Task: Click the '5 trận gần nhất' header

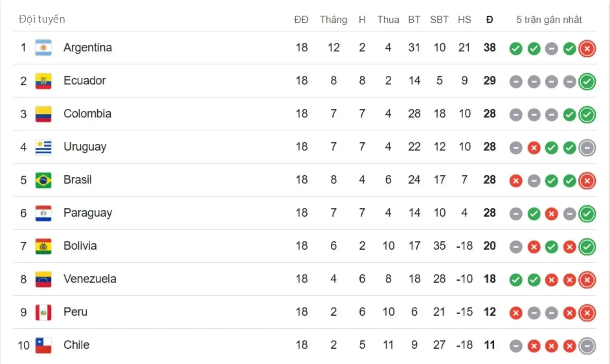Action: (549, 20)
